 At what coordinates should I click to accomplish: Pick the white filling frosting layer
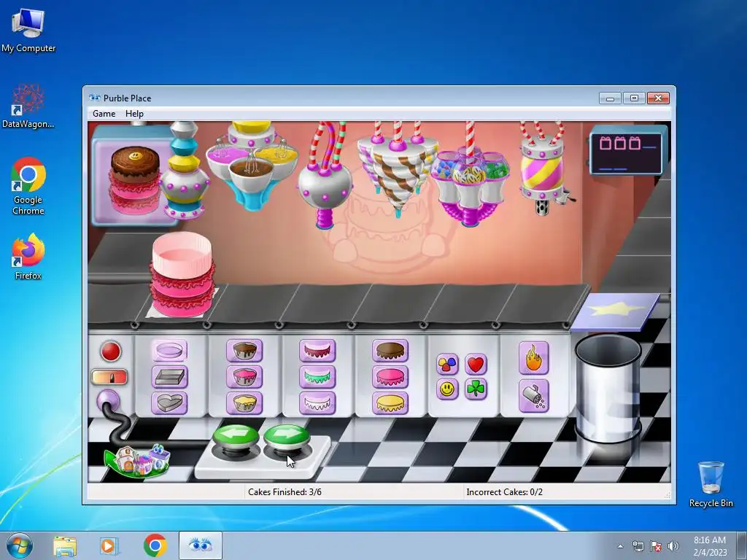tap(317, 402)
